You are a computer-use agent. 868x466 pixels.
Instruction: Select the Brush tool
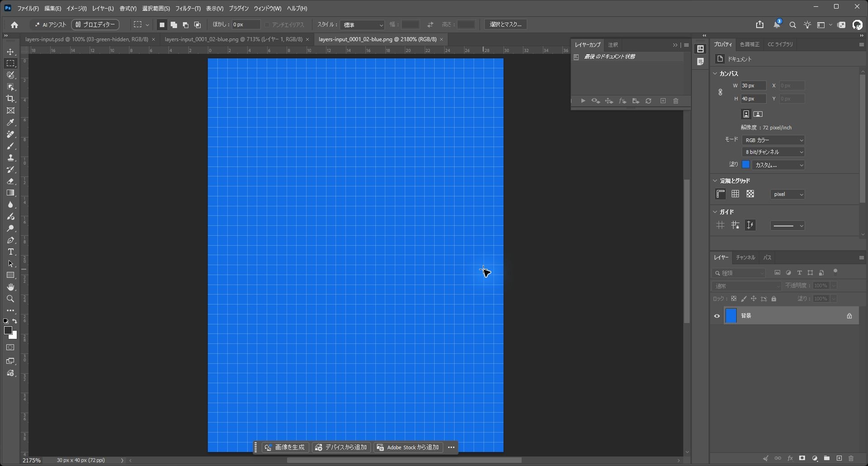(x=10, y=146)
